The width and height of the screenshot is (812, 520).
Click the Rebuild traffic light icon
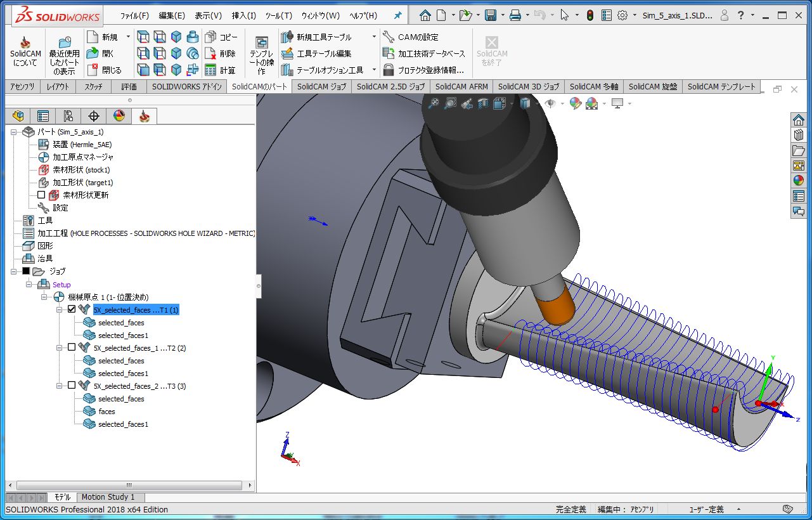590,15
